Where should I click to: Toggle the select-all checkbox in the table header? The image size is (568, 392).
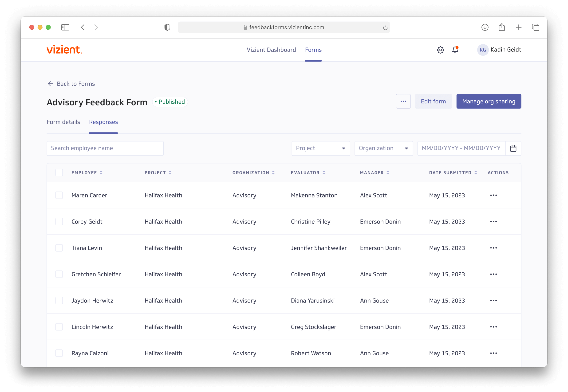tap(59, 173)
